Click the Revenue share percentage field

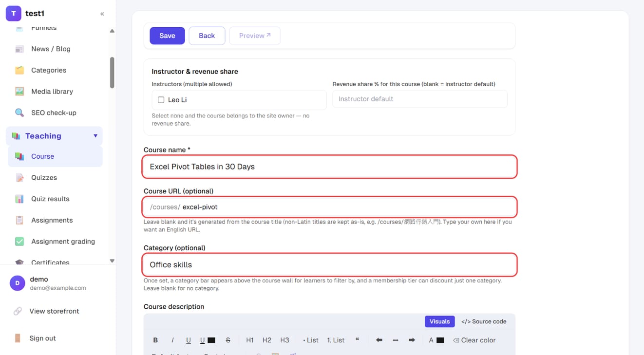click(x=420, y=99)
